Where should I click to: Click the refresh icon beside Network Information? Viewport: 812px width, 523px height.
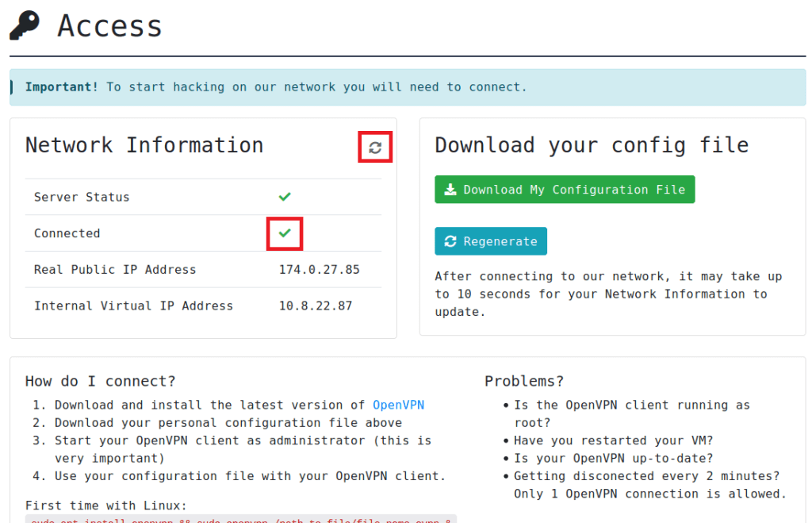pyautogui.click(x=375, y=148)
